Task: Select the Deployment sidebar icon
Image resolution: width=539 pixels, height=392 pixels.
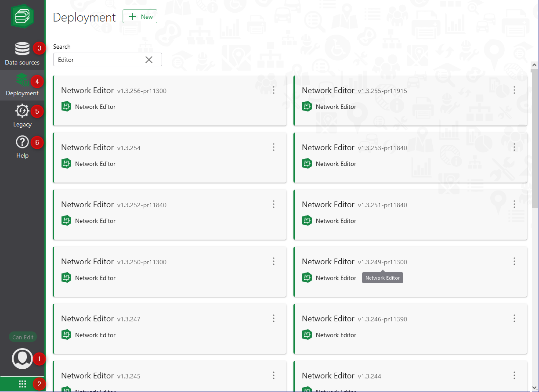Action: click(22, 84)
